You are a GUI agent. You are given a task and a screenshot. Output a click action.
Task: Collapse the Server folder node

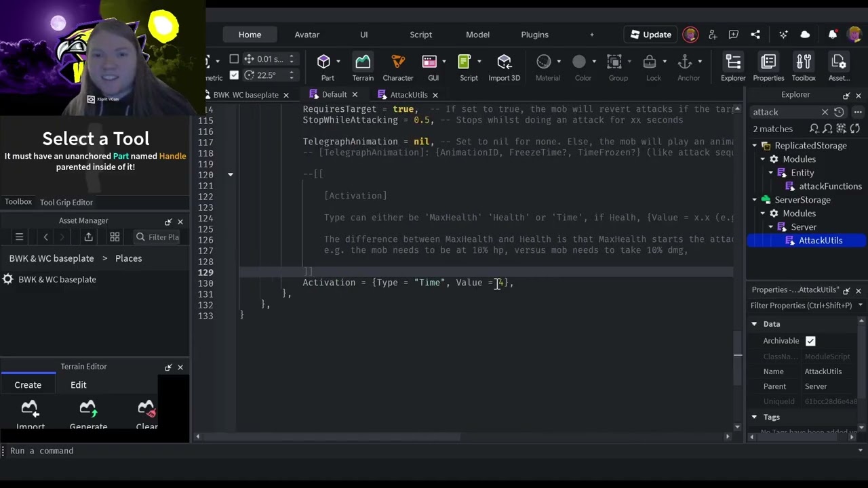click(x=770, y=227)
